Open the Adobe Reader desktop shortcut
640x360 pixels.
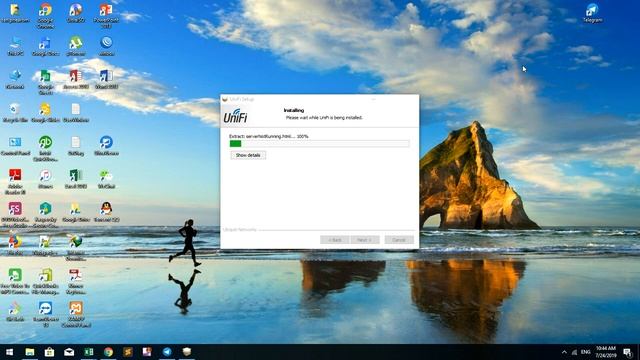point(15,181)
